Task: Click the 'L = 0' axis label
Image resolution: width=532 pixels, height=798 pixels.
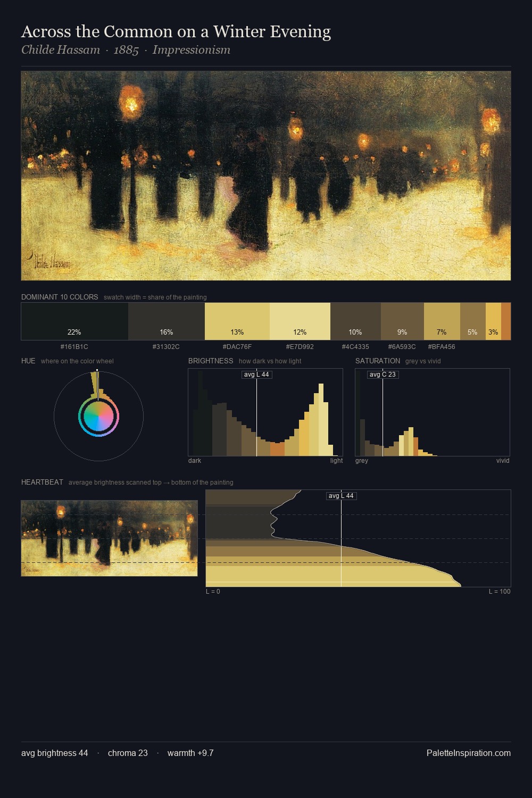Action: coord(213,592)
